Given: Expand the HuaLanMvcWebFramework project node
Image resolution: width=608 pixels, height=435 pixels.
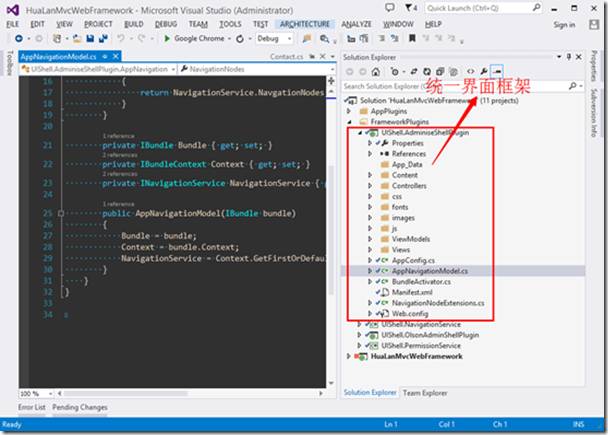Looking at the screenshot, I should 349,356.
